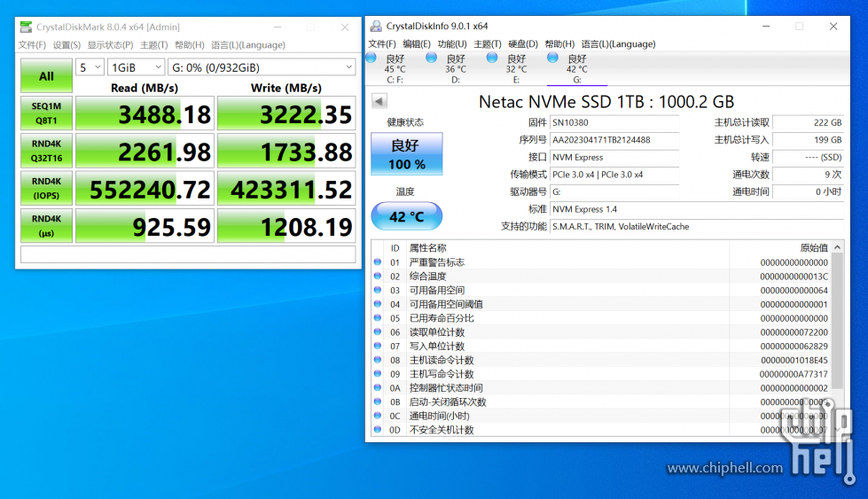Click the 423311.52 write IOPS result
868x499 pixels.
click(x=286, y=189)
